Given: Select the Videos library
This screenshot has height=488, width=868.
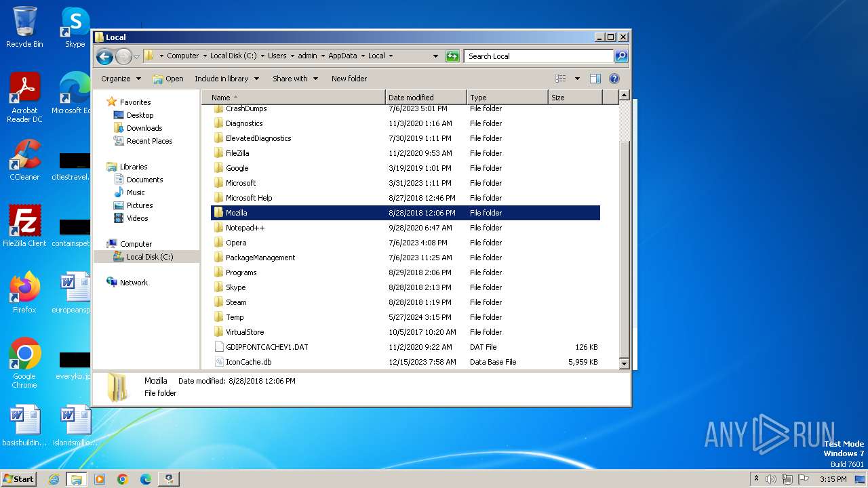Looking at the screenshot, I should click(x=137, y=218).
